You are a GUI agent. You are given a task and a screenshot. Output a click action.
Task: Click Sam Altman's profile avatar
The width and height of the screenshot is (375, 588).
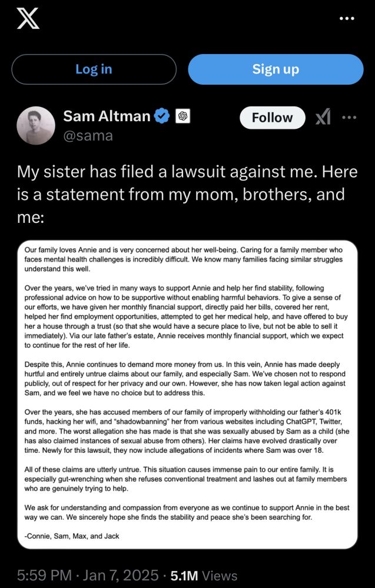36,125
